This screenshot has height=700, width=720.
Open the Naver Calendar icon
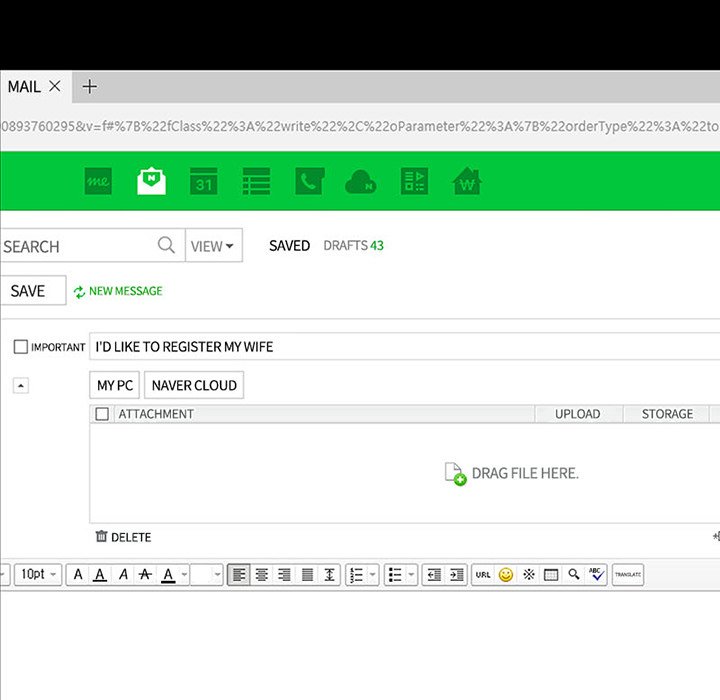(204, 181)
